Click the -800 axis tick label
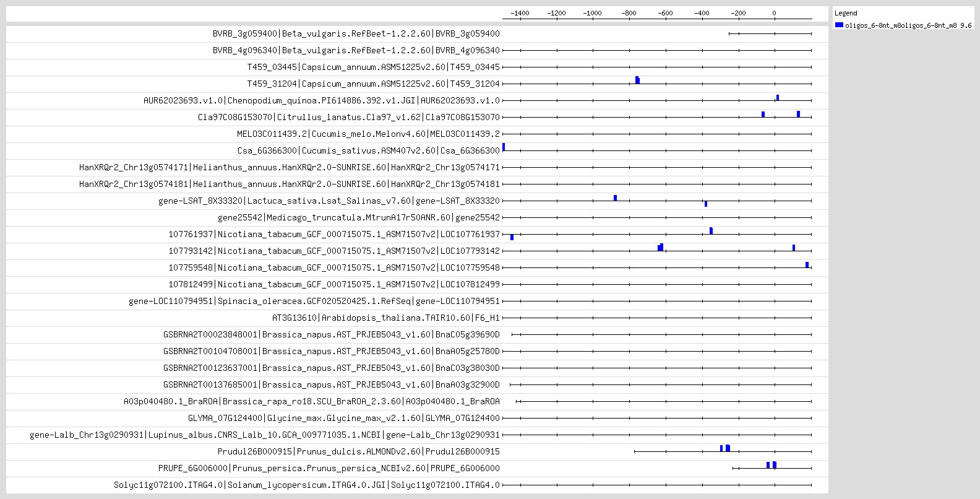The height and width of the screenshot is (499, 980). [629, 13]
